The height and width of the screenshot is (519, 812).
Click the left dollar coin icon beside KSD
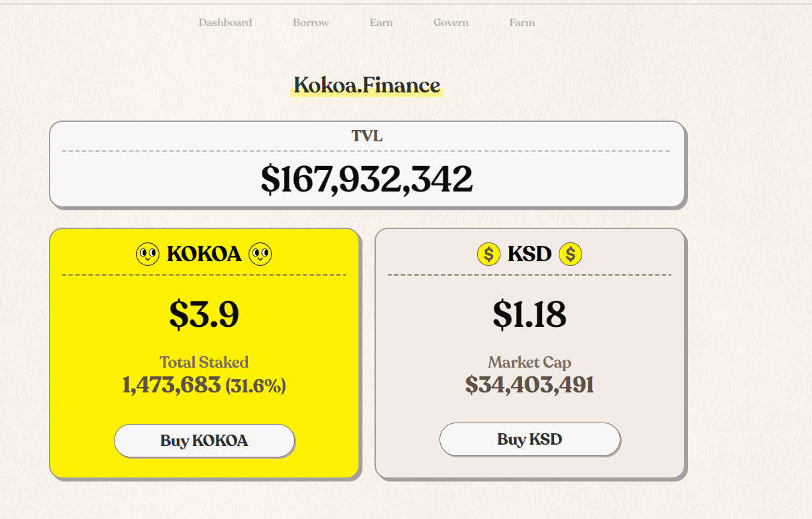[x=488, y=254]
